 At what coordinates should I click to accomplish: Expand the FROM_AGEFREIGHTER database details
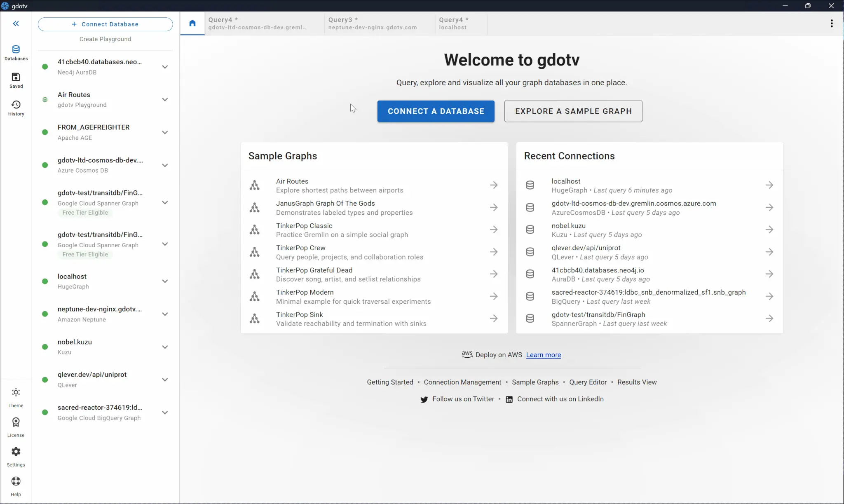[x=165, y=132]
